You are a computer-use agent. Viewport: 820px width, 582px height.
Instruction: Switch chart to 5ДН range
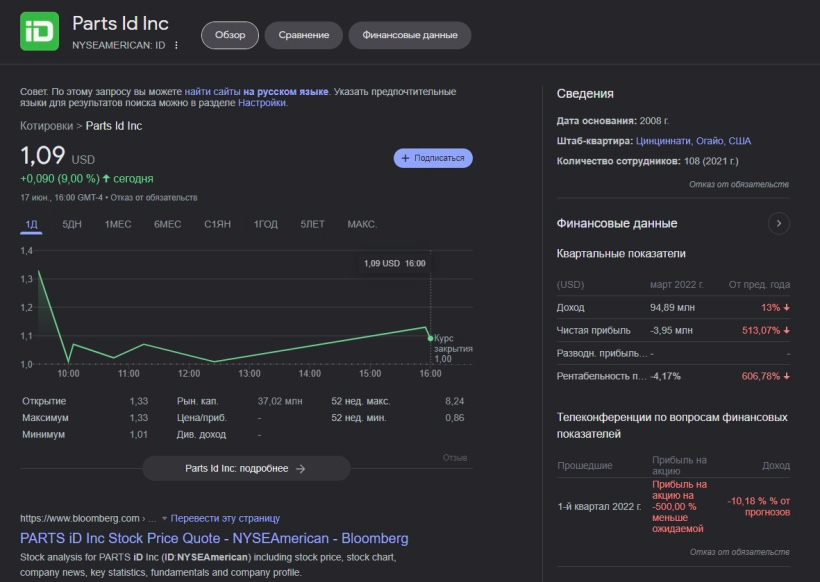[x=72, y=224]
